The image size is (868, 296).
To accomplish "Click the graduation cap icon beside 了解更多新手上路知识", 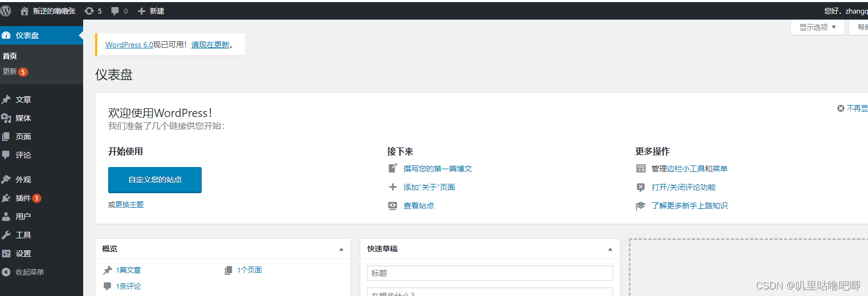I will (x=641, y=206).
